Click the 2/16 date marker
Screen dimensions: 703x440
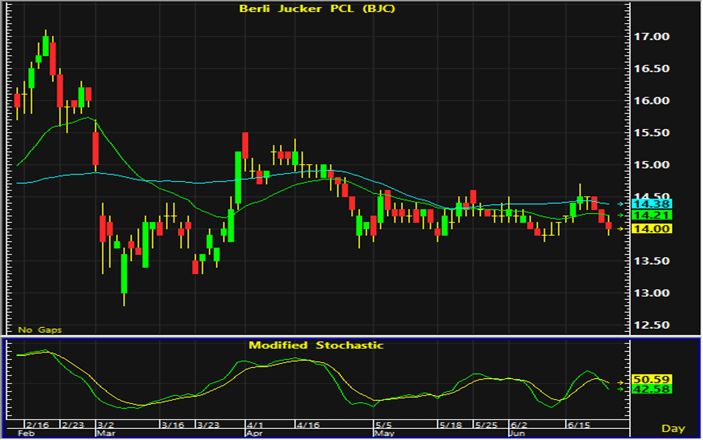[37, 425]
